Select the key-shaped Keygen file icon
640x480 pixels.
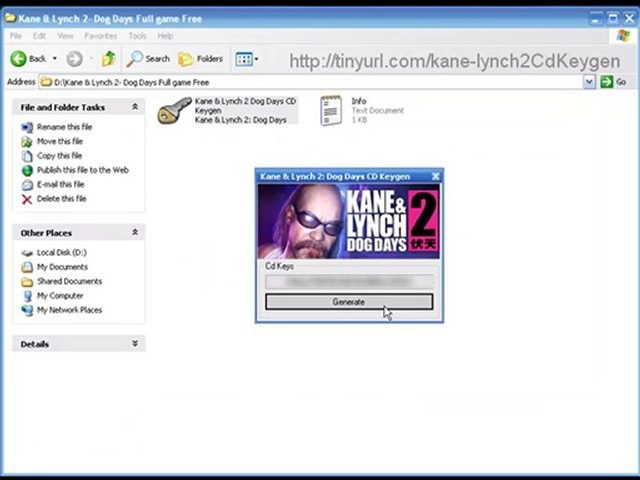174,110
